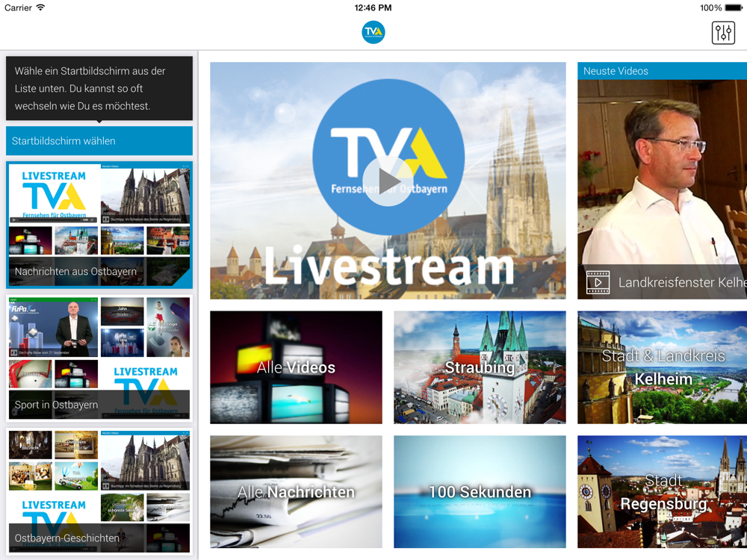Play the Livestream video
Viewport: 747px width, 560px height.
pyautogui.click(x=388, y=181)
